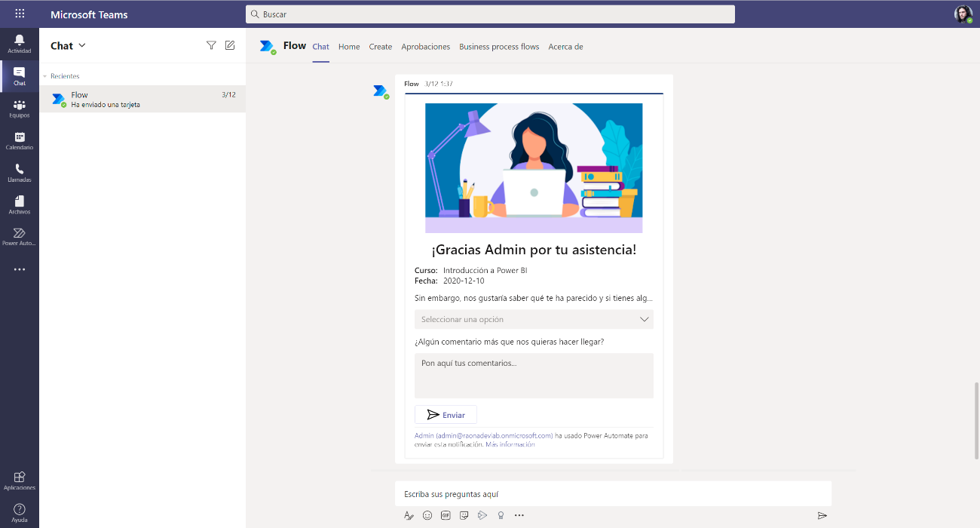
Task: Open Power Automate in the sidebar
Action: 19,236
